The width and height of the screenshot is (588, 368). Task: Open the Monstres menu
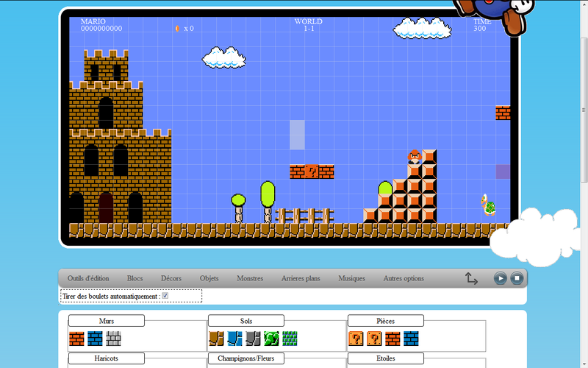point(250,278)
